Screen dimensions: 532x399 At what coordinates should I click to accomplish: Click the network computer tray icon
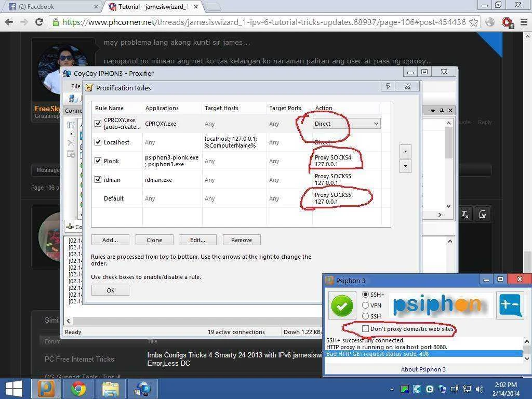click(467, 389)
